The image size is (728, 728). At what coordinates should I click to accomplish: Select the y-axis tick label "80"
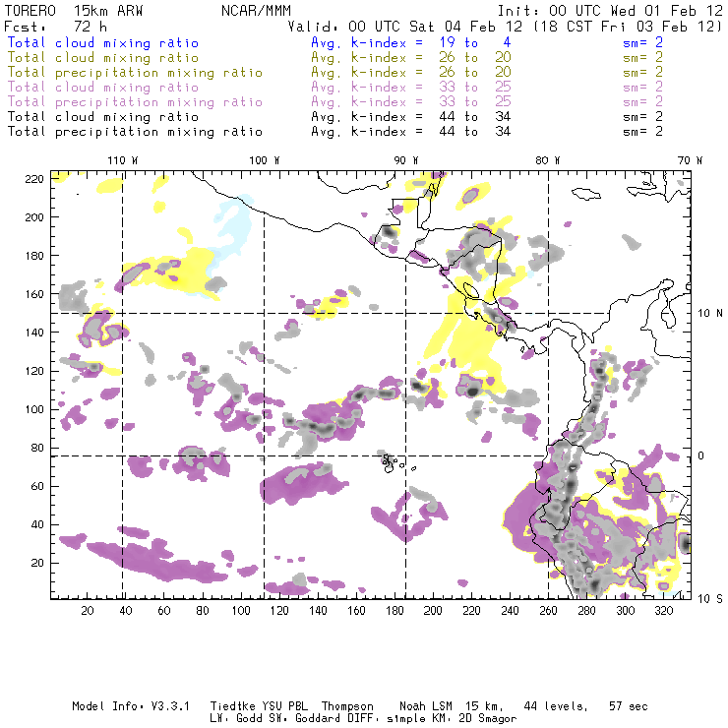[37, 448]
